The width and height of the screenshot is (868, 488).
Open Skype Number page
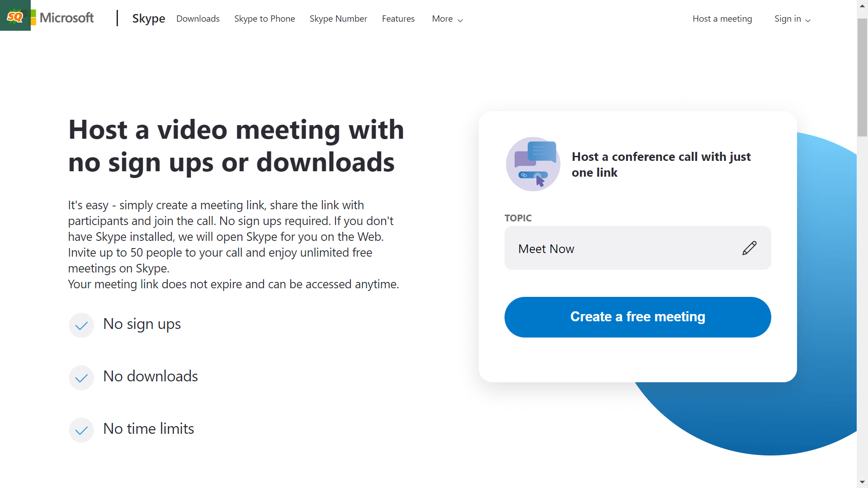338,19
